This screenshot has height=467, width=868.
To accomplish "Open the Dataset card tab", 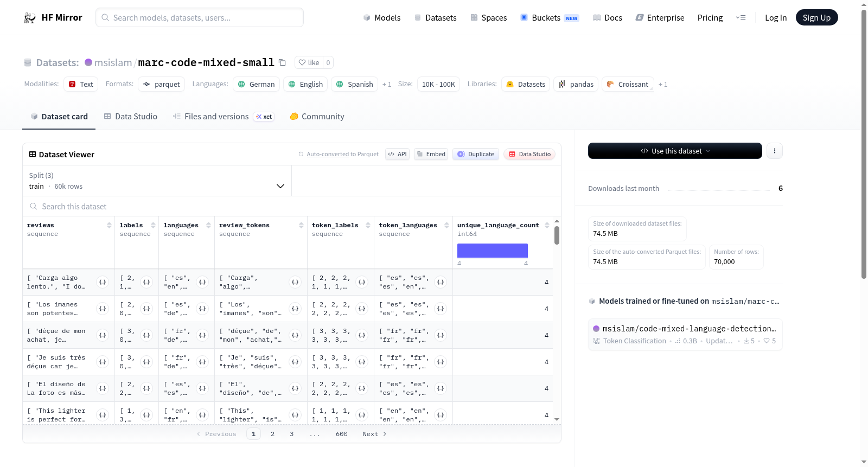I will [x=59, y=117].
